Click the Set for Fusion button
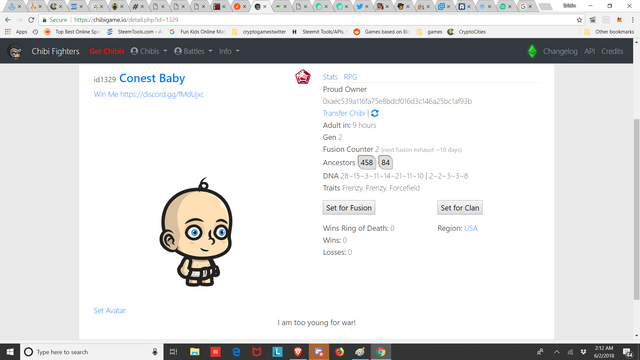Screen dimensions: 640x360 (x=349, y=208)
